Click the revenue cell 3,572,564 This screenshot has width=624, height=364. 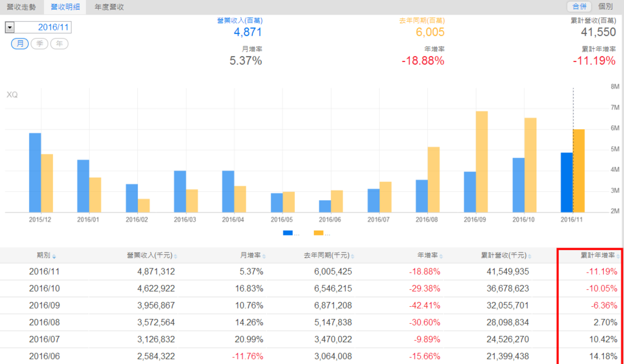(x=156, y=322)
